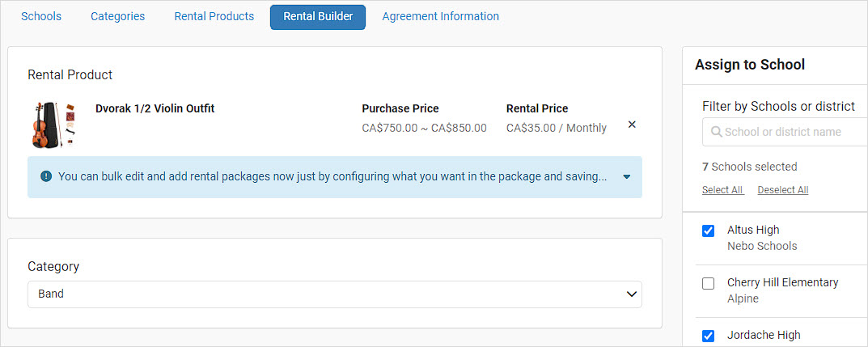Uncheck the Jordache High checkbox
Viewport: 868px width, 347px height.
pos(708,336)
